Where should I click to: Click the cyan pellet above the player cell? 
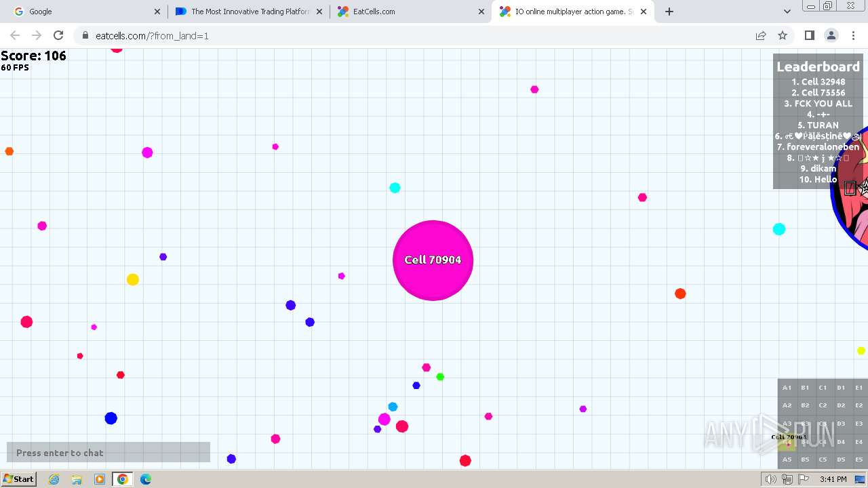tap(395, 188)
